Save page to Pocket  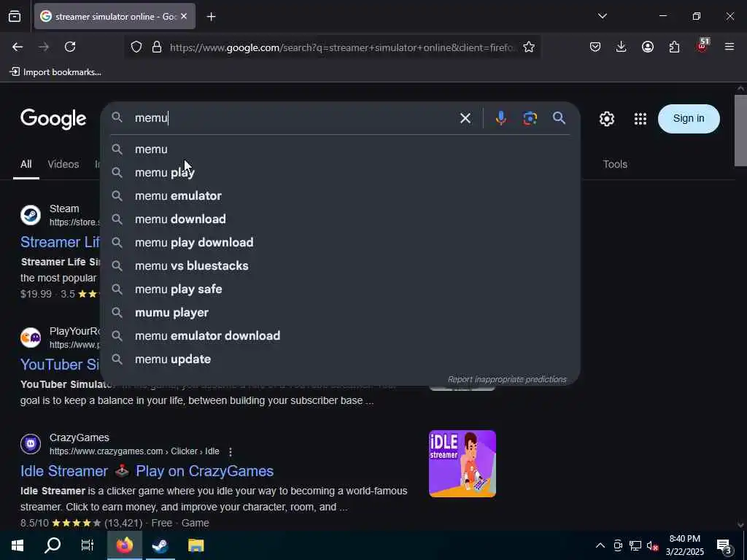(x=595, y=47)
